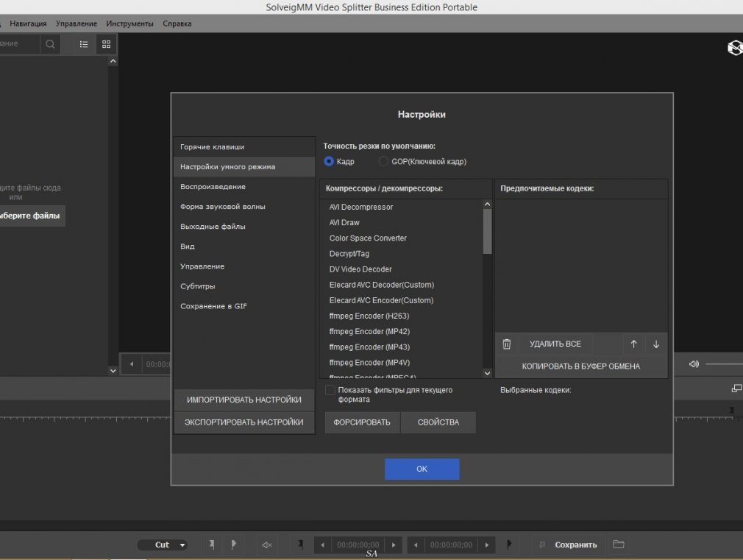Open the Cut mode dropdown
Screen dimensions: 743x560
(163, 545)
